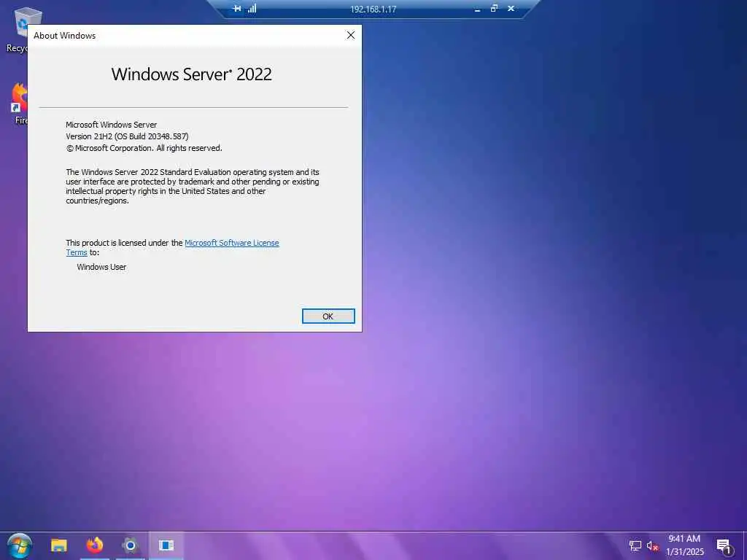Screen dimensions: 747x560
Task: Click the Microsoft Corporation copyright line
Action: click(144, 148)
